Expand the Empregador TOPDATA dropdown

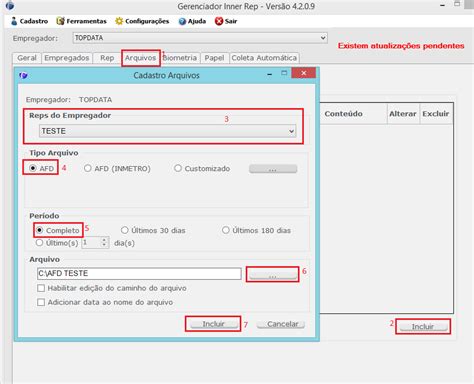point(323,38)
